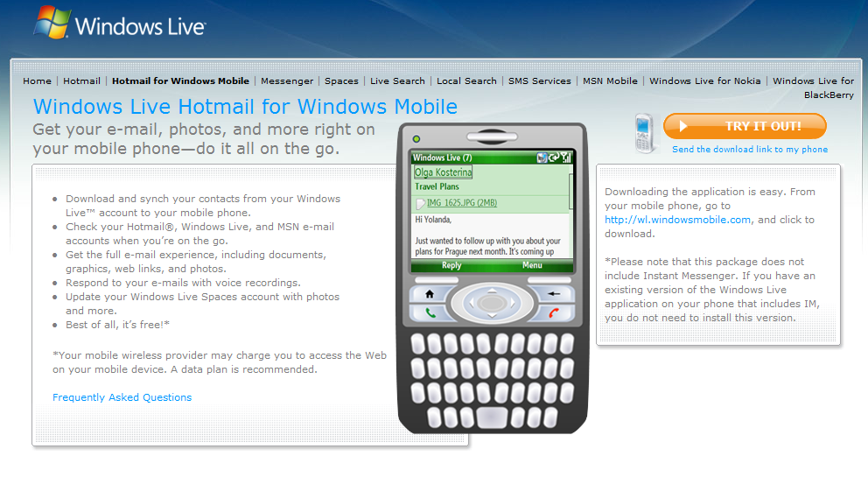Click the attachment icon next to IMG 1625.JPG

click(420, 203)
